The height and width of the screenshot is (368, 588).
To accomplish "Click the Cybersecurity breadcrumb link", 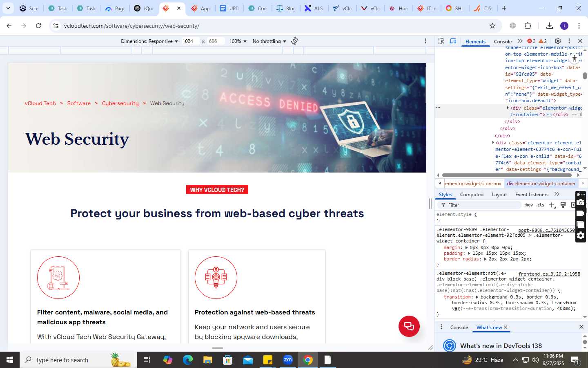I will [120, 103].
